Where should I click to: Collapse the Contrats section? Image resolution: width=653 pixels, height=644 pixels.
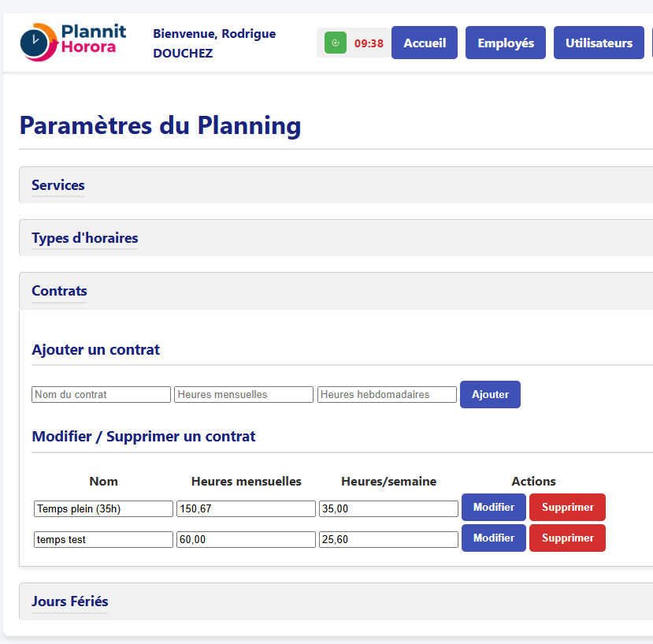point(59,291)
